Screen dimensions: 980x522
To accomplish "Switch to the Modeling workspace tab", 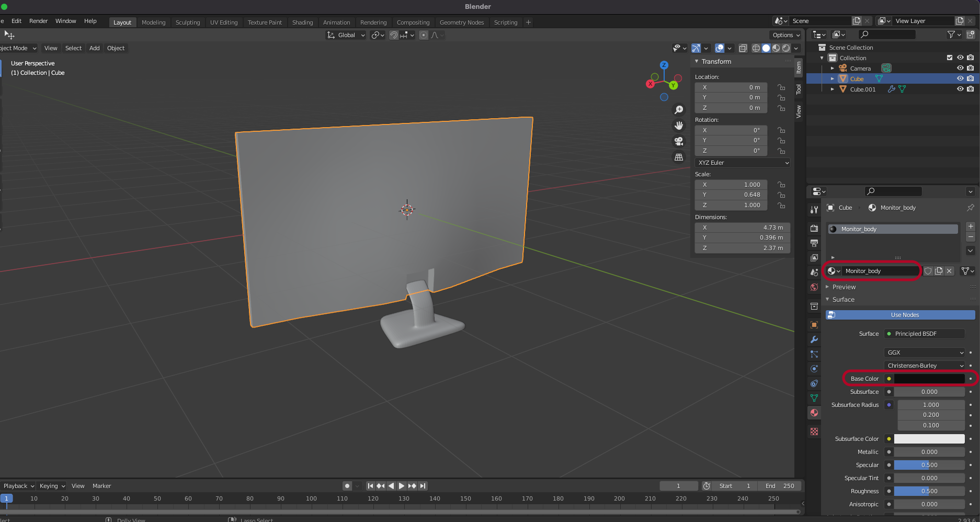I will [153, 22].
